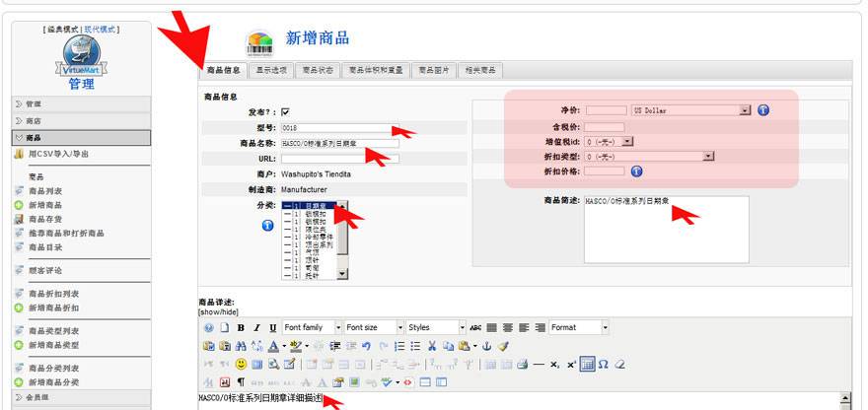868x410 pixels.
Task: Apply subscript formatting
Action: (554, 364)
